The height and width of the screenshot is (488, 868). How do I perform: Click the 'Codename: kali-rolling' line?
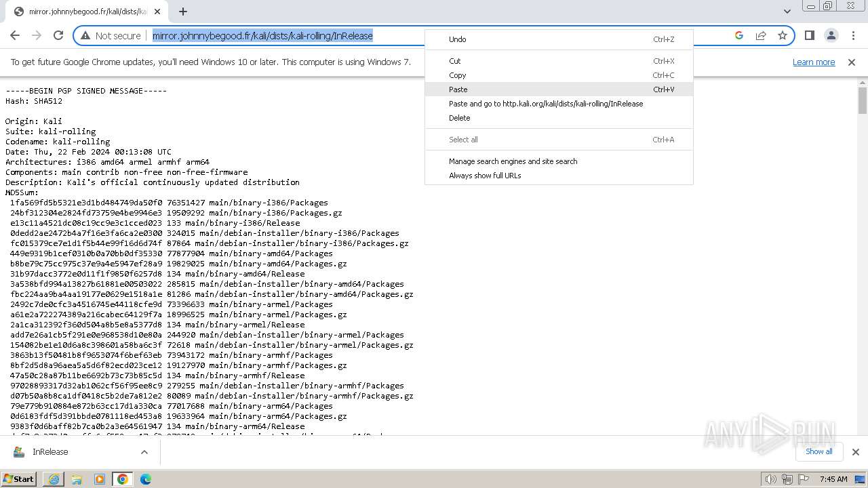tap(58, 142)
